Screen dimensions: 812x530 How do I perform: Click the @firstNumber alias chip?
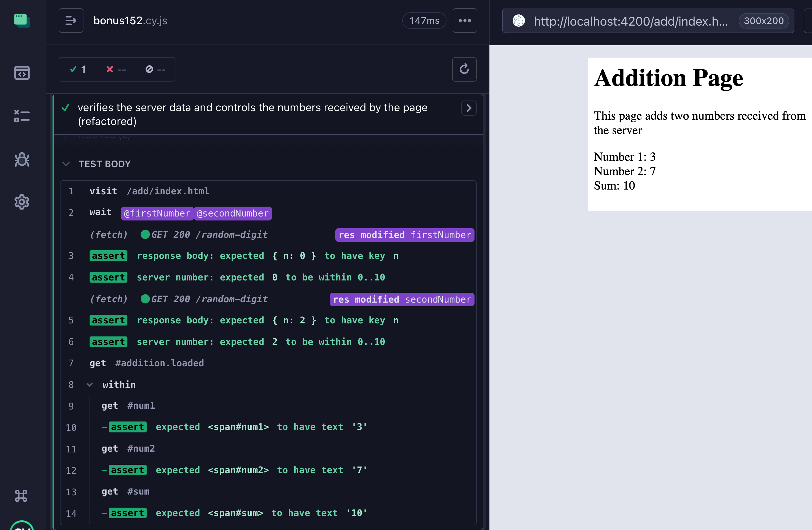(x=157, y=213)
